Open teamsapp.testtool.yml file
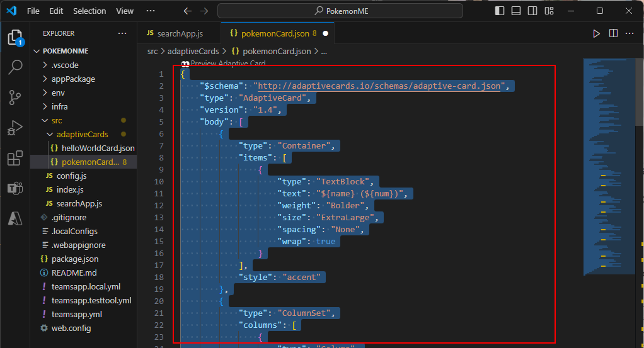 pos(83,301)
